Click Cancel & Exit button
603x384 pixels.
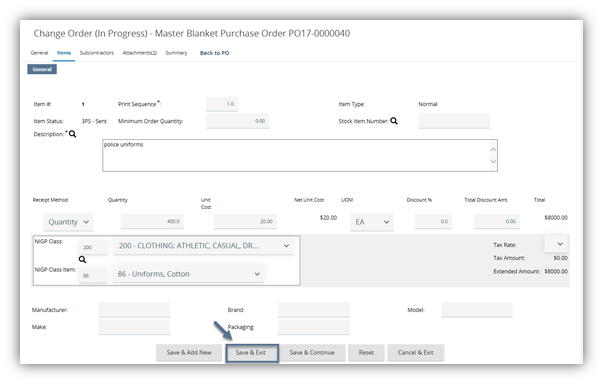tap(415, 352)
